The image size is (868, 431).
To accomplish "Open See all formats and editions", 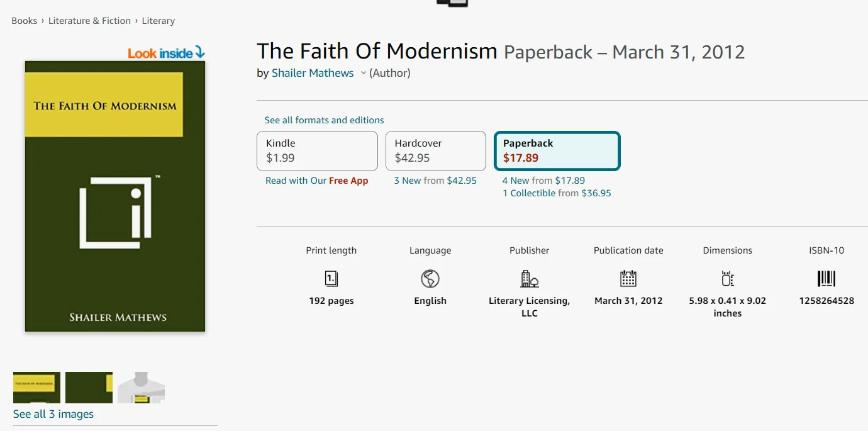I will [324, 120].
